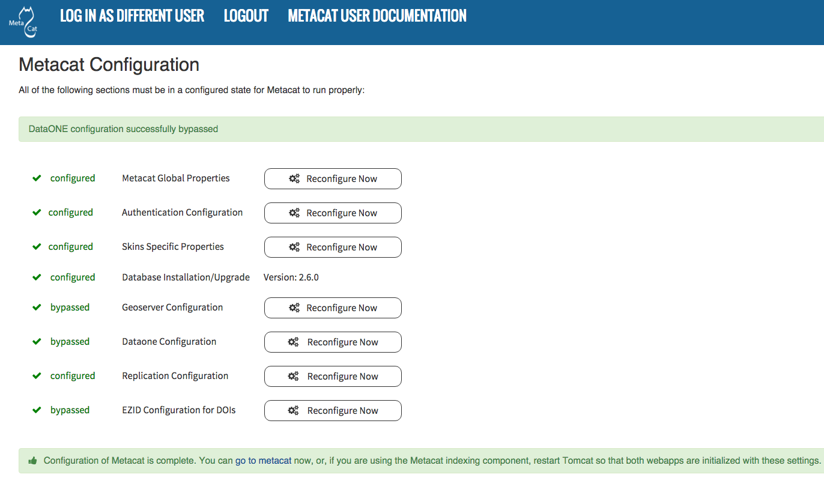
Task: Click the Metacat Global Properties green checkmark
Action: pyautogui.click(x=37, y=178)
